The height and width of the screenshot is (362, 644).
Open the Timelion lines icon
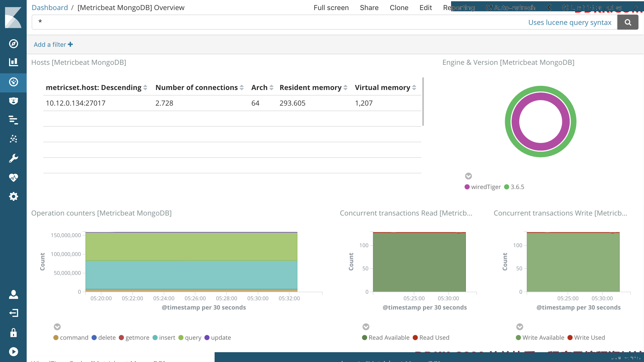13,120
